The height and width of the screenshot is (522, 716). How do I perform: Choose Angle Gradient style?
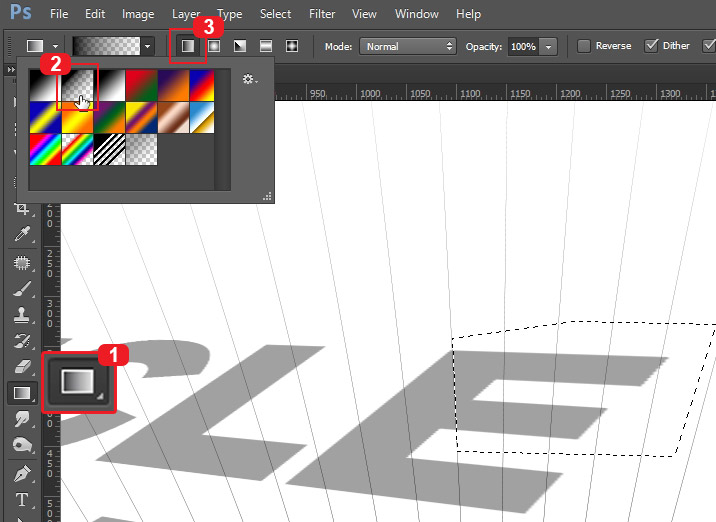[240, 46]
